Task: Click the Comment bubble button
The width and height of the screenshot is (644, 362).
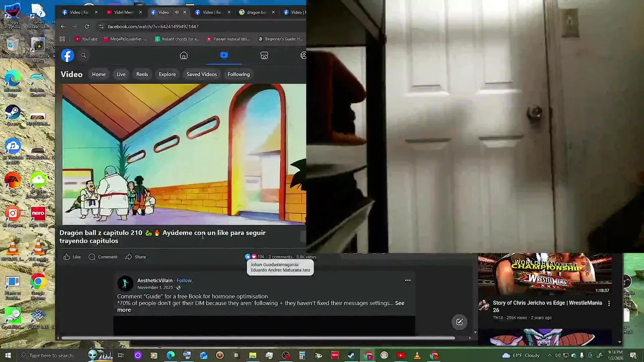Action: 103,257
